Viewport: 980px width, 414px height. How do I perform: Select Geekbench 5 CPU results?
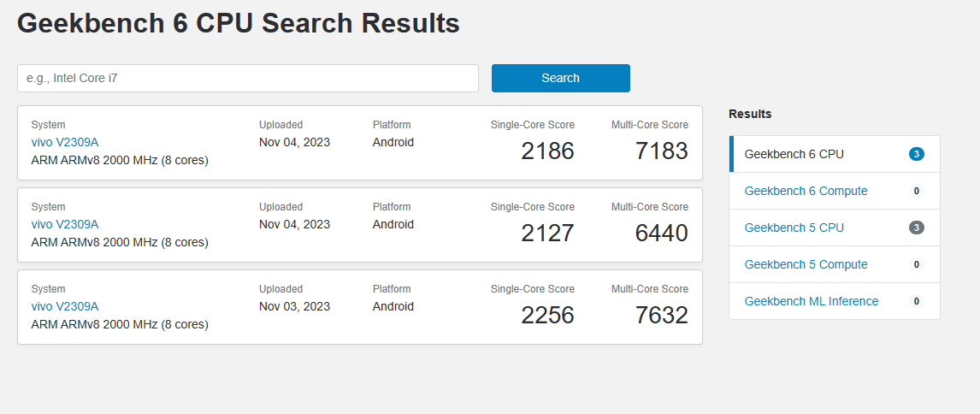(835, 228)
